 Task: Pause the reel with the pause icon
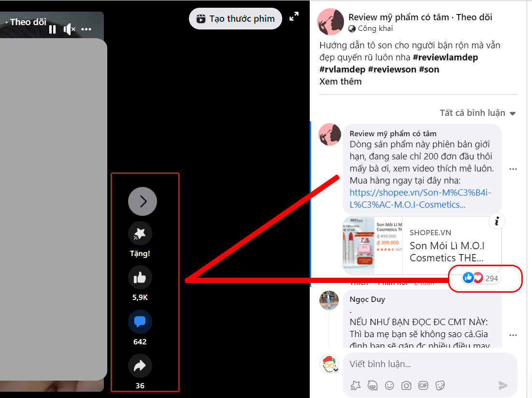52,29
